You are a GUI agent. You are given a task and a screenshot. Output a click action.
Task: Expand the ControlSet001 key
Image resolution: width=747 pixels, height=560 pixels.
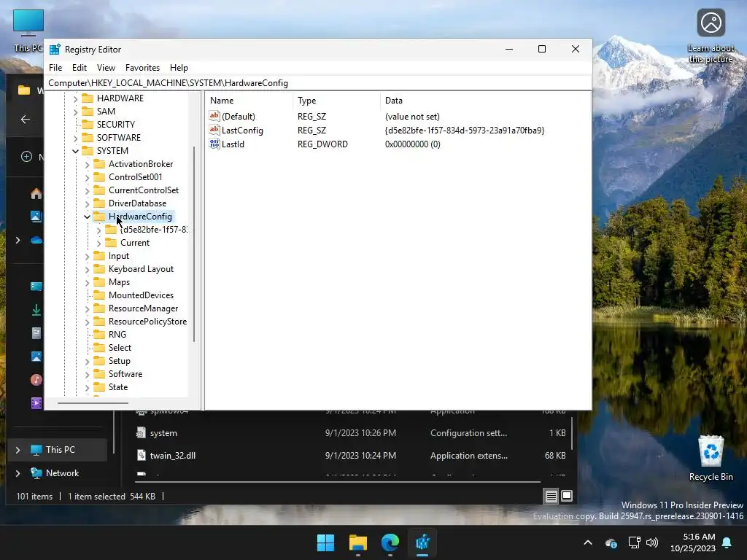coord(87,178)
